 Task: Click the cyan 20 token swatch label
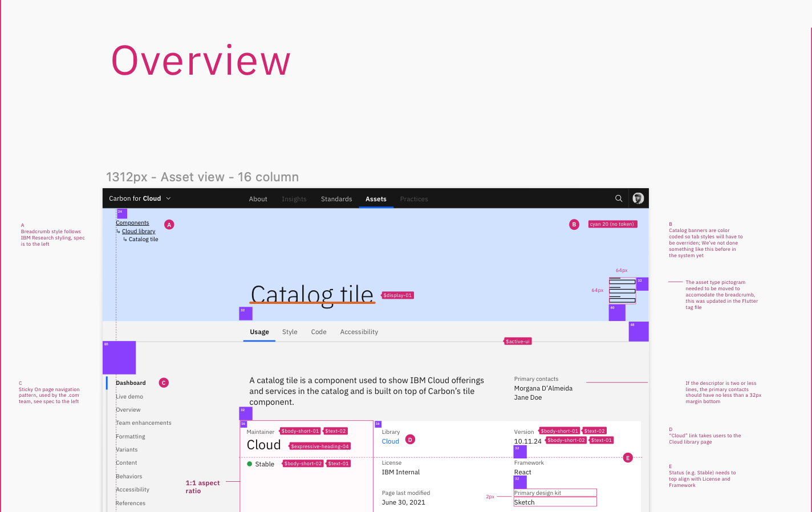(x=612, y=224)
